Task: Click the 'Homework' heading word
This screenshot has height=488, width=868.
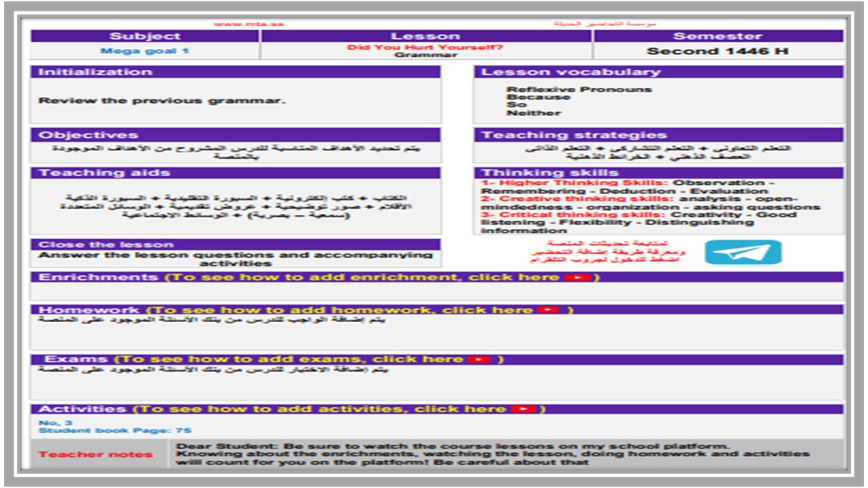Action: pyautogui.click(x=89, y=310)
